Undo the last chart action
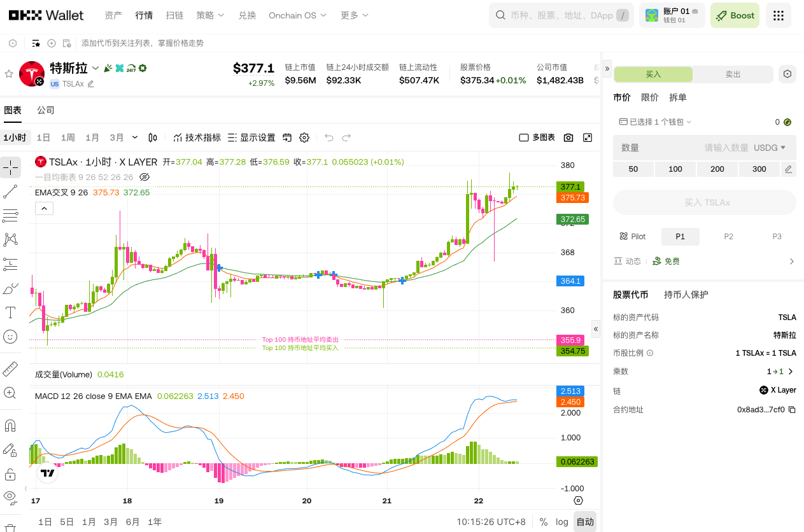This screenshot has height=532, width=804. pyautogui.click(x=329, y=137)
